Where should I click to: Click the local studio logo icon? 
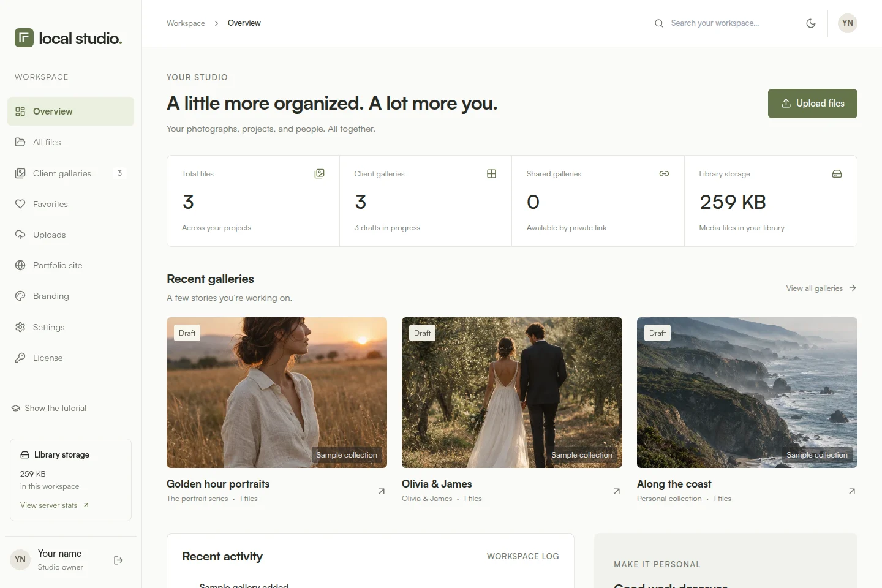click(24, 38)
